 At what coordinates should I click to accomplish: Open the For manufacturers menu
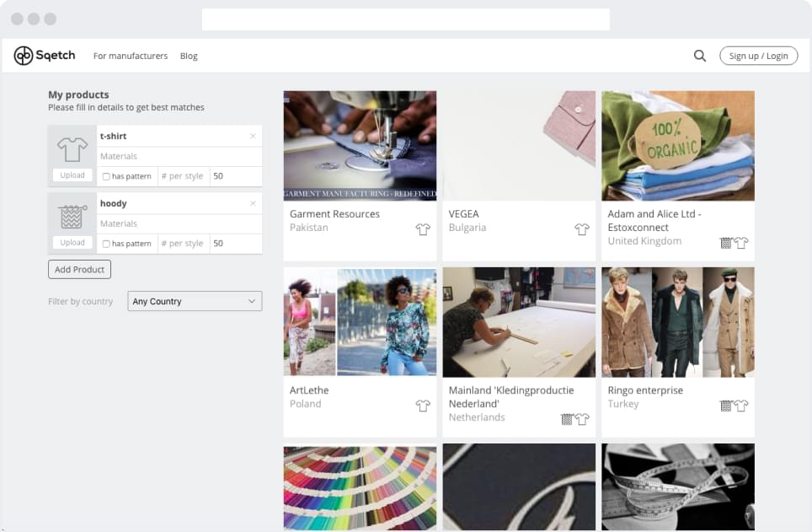tap(131, 56)
